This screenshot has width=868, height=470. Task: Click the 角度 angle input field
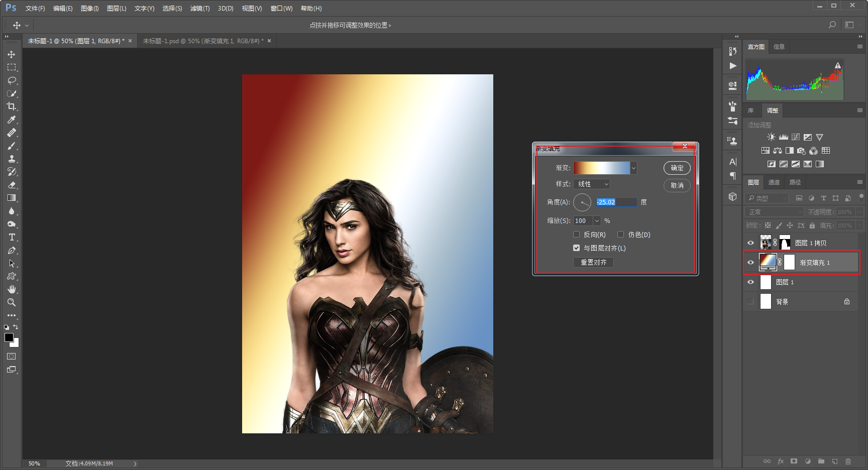click(x=616, y=202)
